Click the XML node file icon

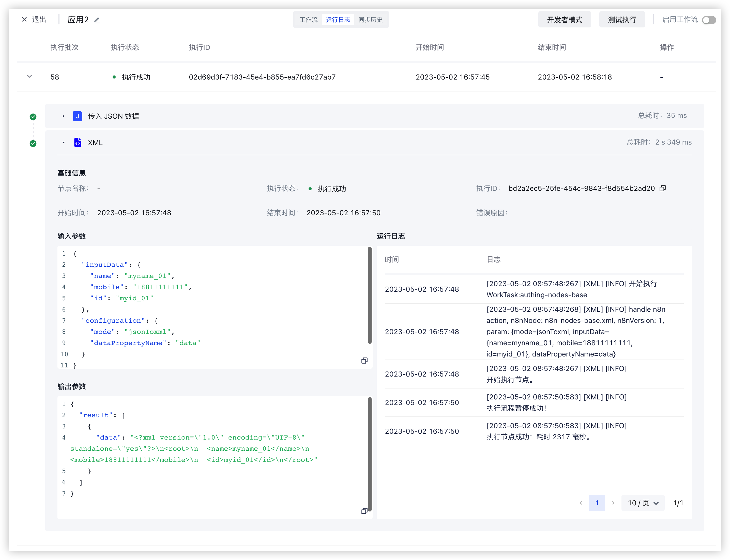coord(78,143)
